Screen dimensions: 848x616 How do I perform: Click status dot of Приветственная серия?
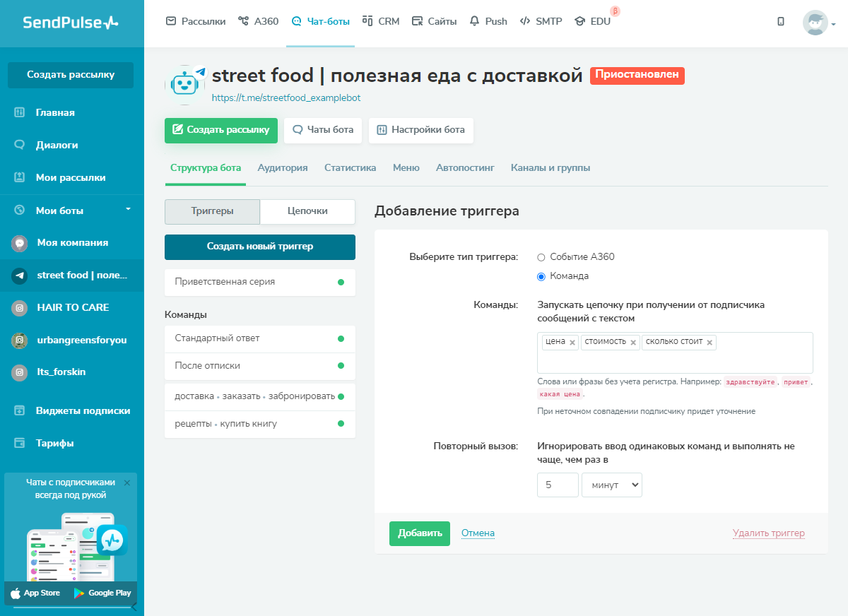coord(341,282)
